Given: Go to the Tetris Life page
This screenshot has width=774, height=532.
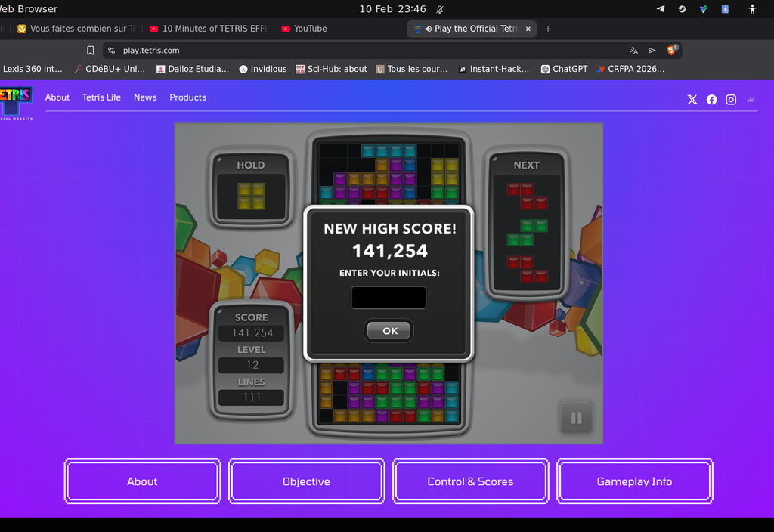Looking at the screenshot, I should click(x=101, y=97).
